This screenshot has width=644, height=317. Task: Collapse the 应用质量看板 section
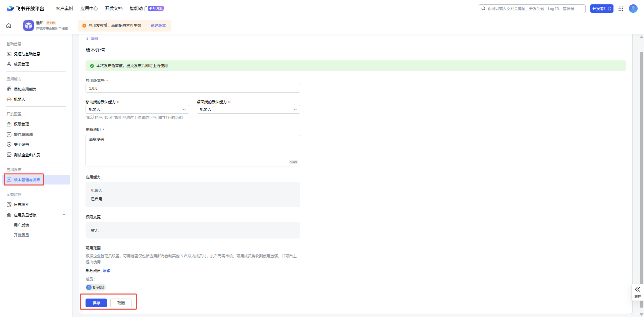coord(64,215)
